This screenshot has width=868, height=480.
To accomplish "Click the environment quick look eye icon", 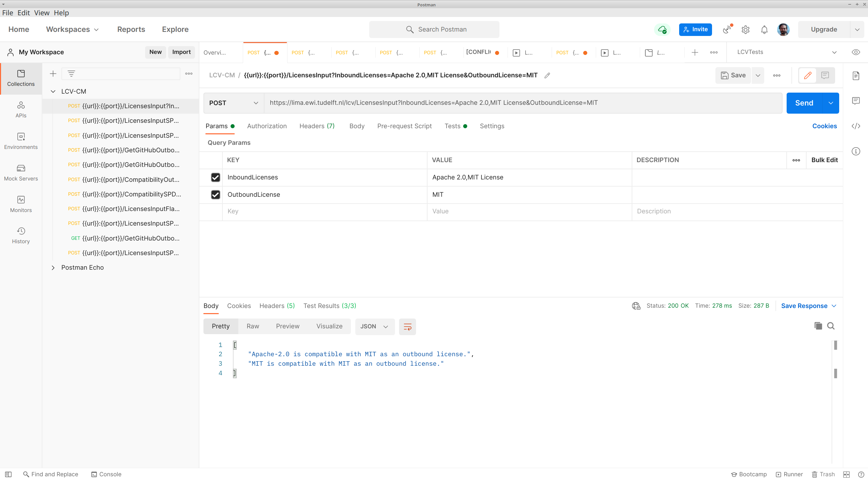I will tap(856, 52).
